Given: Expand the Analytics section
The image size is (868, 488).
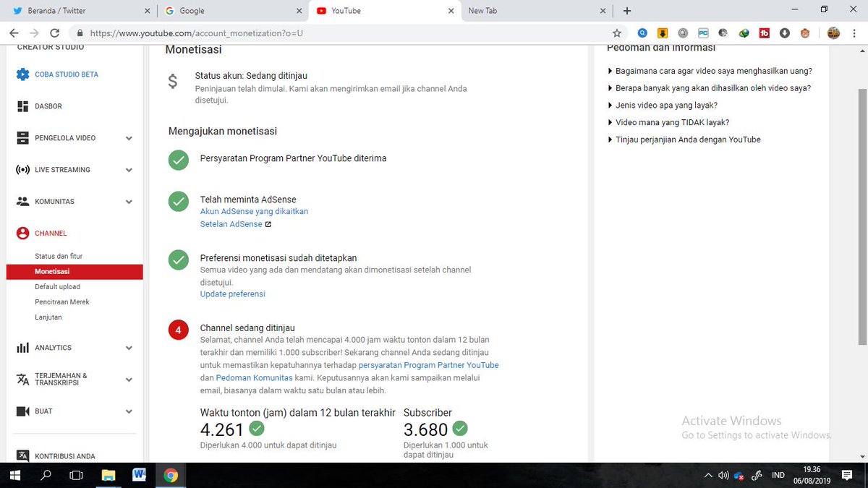Looking at the screenshot, I should click(x=129, y=348).
